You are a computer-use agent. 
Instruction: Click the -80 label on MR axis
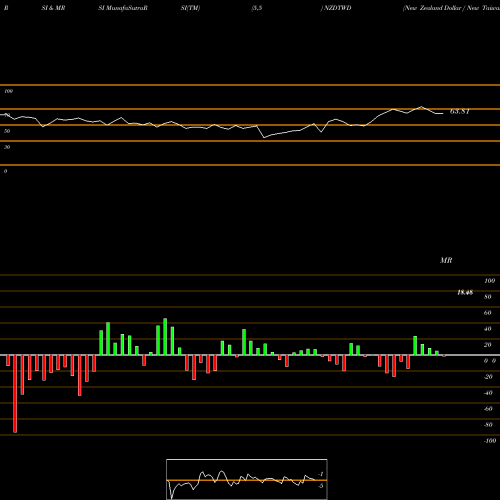tap(488, 425)
